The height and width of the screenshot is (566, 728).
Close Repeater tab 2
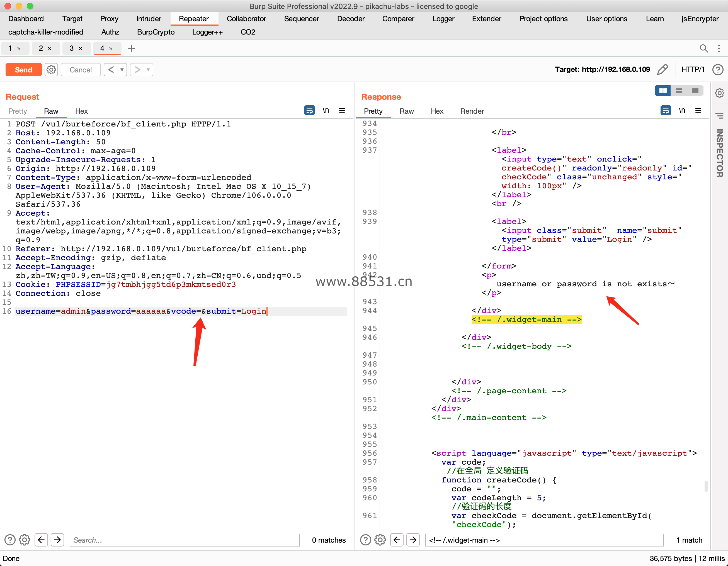click(x=50, y=48)
